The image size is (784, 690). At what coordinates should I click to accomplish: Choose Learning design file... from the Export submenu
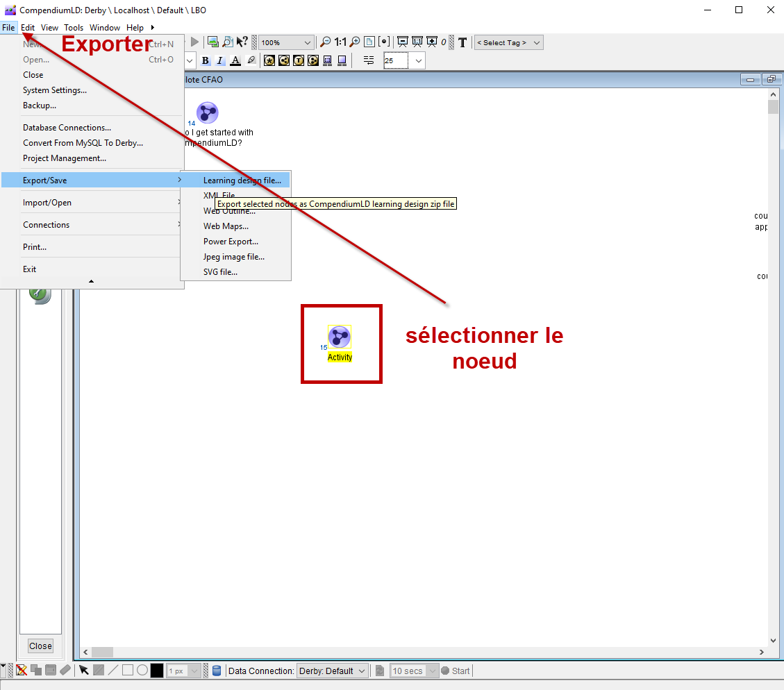pyautogui.click(x=235, y=180)
